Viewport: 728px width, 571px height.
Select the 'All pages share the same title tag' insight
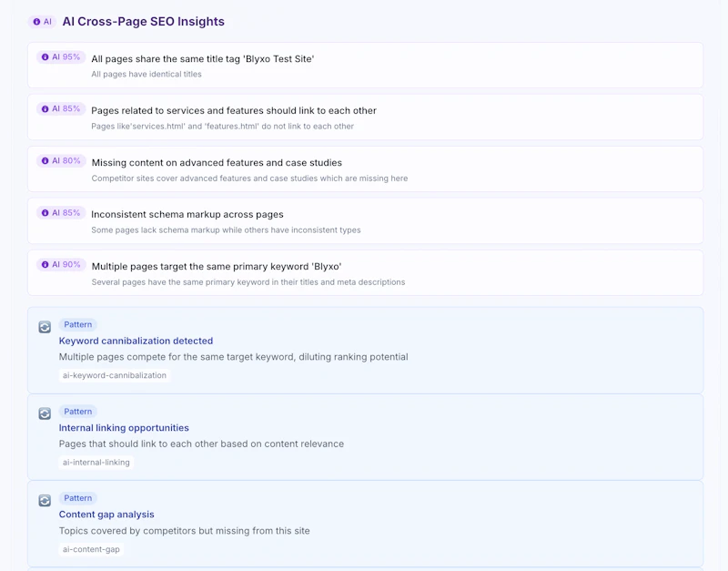pos(366,65)
